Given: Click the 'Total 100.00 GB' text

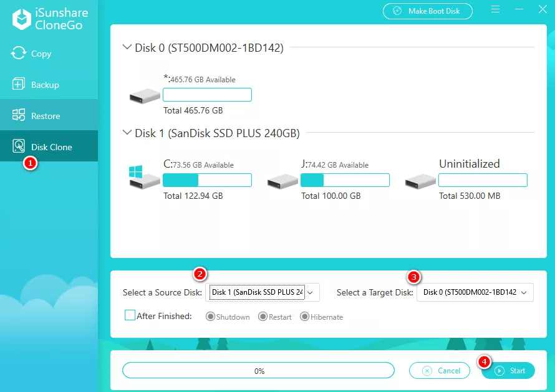Looking at the screenshot, I should coord(331,196).
